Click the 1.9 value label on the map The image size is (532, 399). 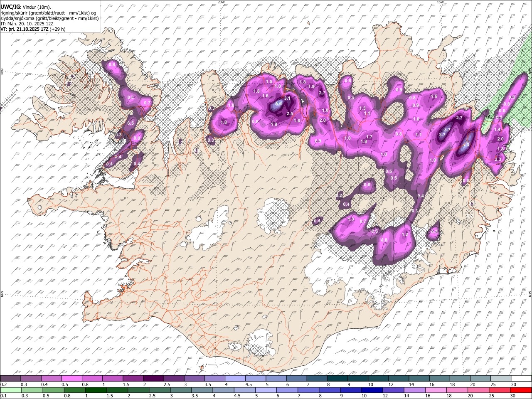(311, 86)
